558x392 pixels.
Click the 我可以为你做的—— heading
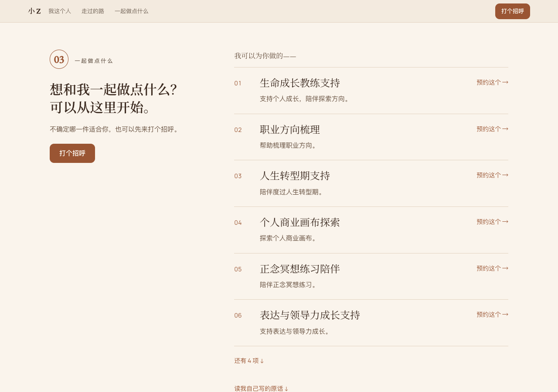[265, 56]
